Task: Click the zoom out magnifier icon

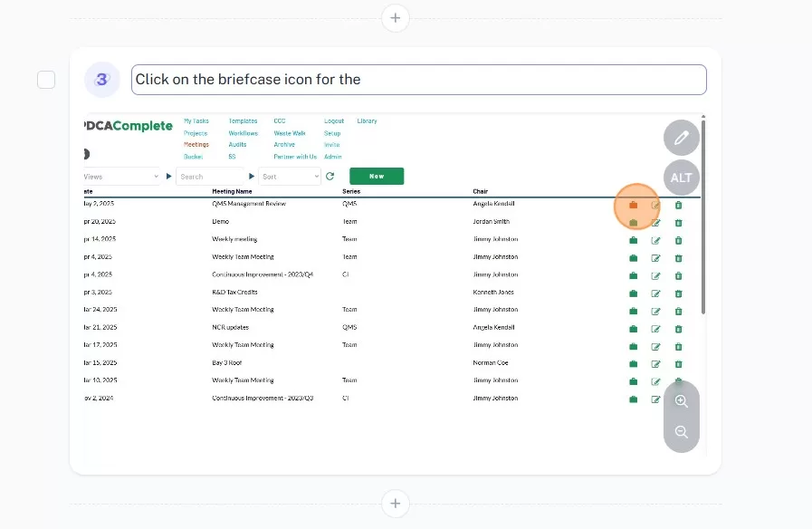Action: pos(682,432)
